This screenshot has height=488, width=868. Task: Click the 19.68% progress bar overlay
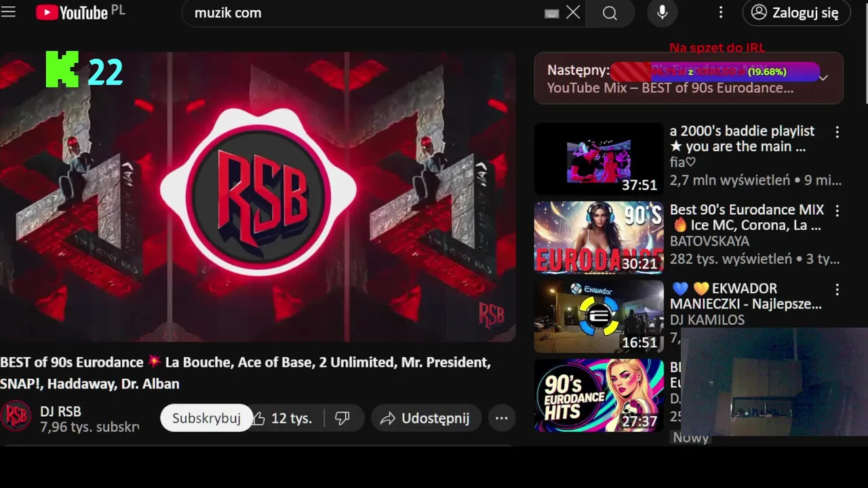tap(715, 71)
